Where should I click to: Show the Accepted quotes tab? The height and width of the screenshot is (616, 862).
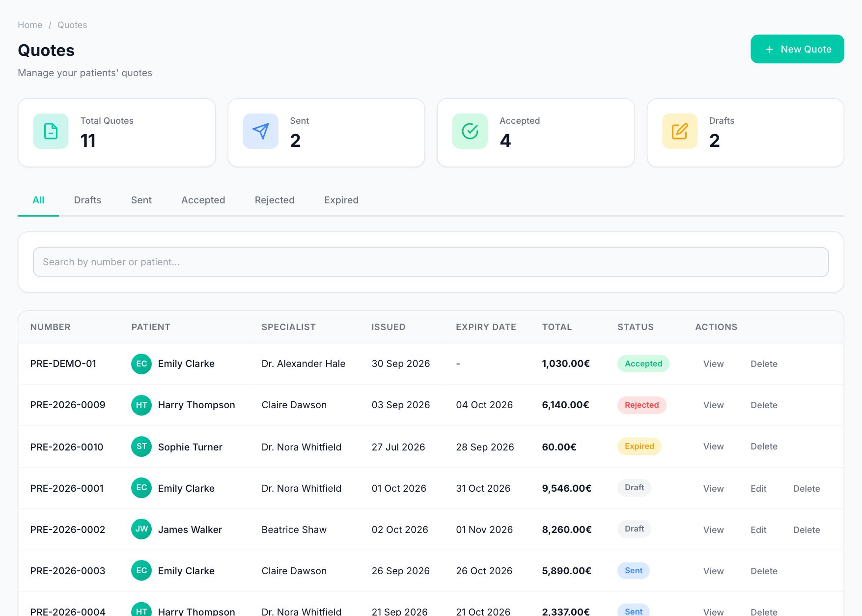tap(203, 200)
